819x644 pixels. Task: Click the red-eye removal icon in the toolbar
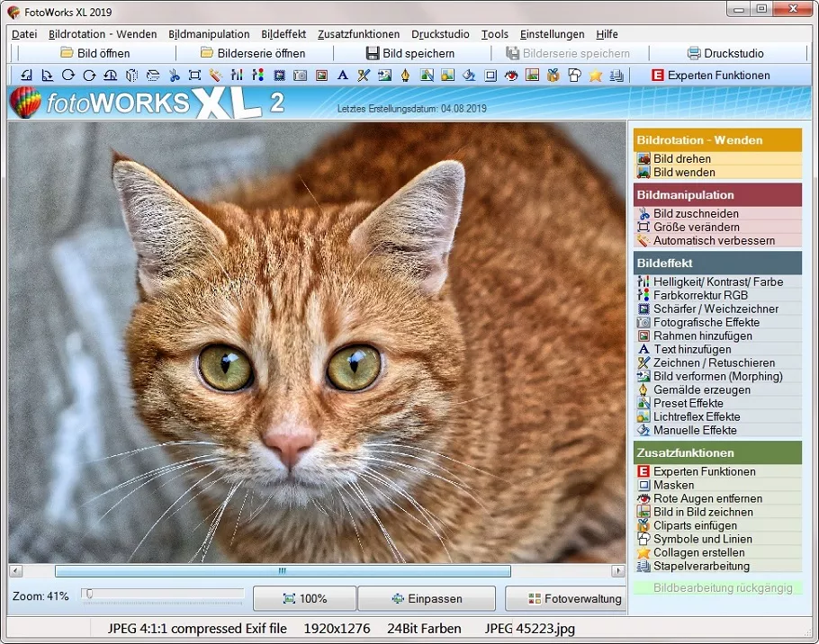tap(511, 76)
